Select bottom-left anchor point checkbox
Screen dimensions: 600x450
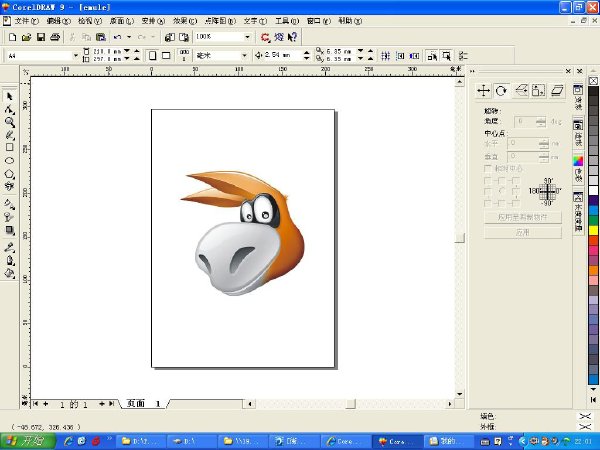pyautogui.click(x=488, y=203)
